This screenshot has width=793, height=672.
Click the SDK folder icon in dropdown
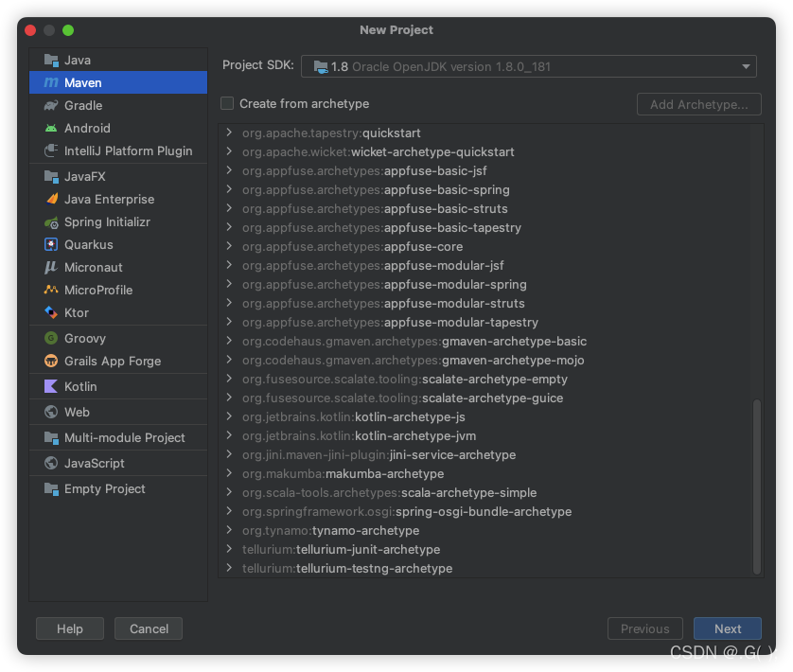click(321, 67)
